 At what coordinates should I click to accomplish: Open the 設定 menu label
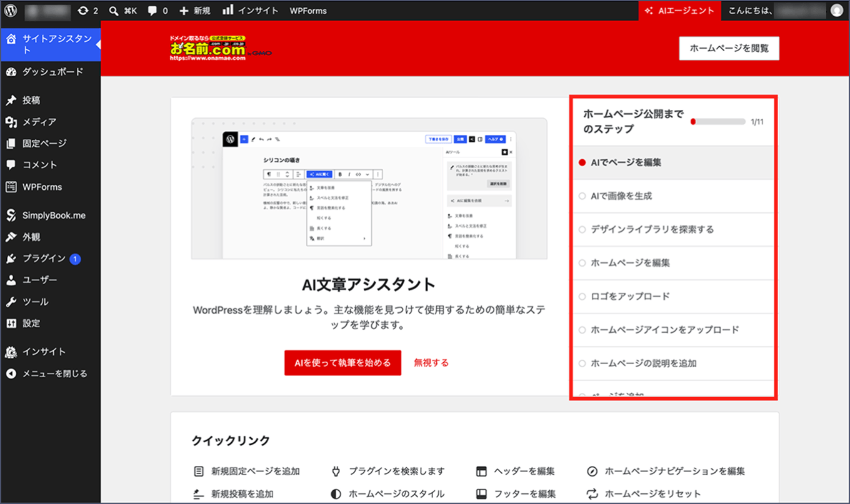pyautogui.click(x=31, y=324)
